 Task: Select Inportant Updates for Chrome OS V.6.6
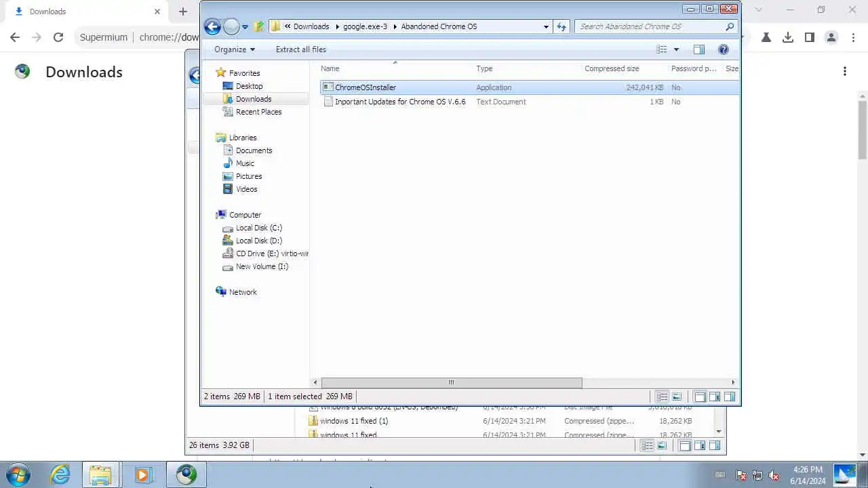pyautogui.click(x=400, y=102)
